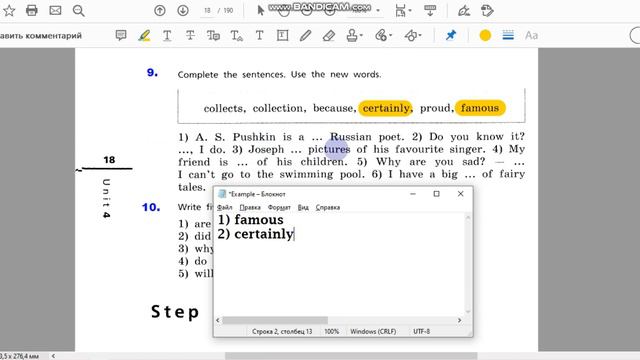Image resolution: width=640 pixels, height=360 pixels.
Task: Click the word proud in the word box
Action: (436, 108)
